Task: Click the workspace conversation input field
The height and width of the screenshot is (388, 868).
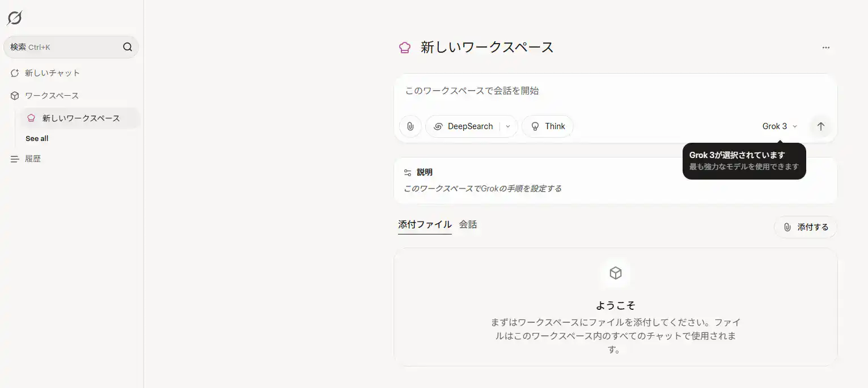Action: (x=615, y=91)
